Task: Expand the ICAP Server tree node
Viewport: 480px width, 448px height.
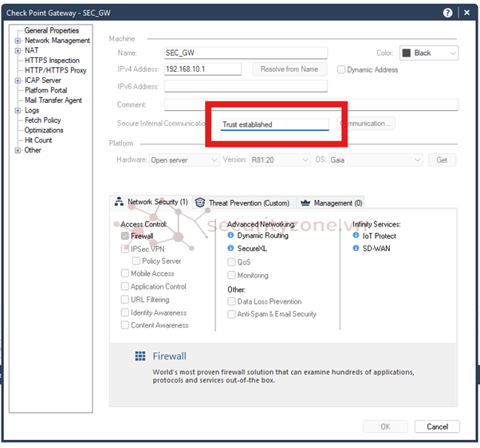Action: (x=18, y=81)
